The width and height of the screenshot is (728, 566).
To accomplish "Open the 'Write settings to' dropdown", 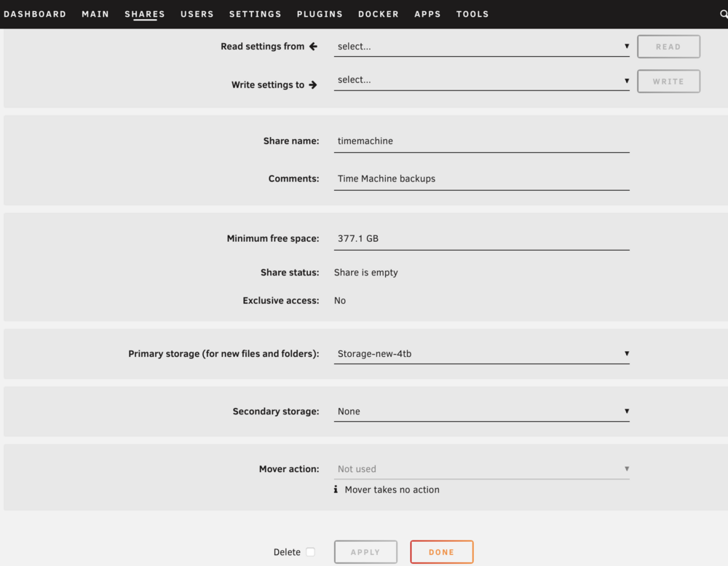I will click(x=481, y=80).
